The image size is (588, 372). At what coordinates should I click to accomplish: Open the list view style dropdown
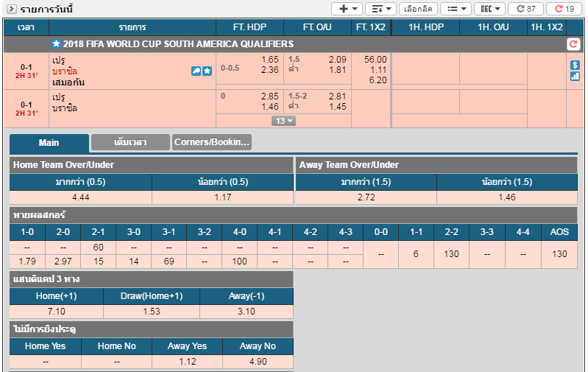[456, 9]
